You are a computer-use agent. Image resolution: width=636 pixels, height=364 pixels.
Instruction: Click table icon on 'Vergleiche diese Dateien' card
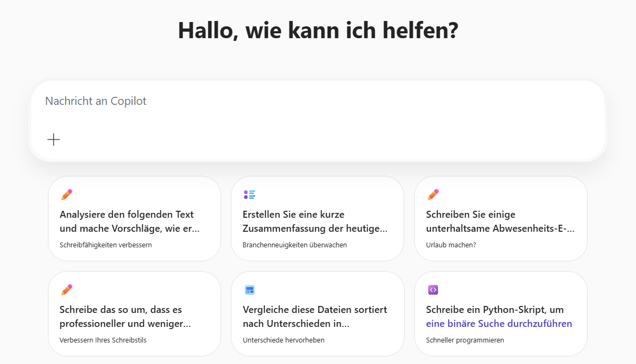[250, 290]
